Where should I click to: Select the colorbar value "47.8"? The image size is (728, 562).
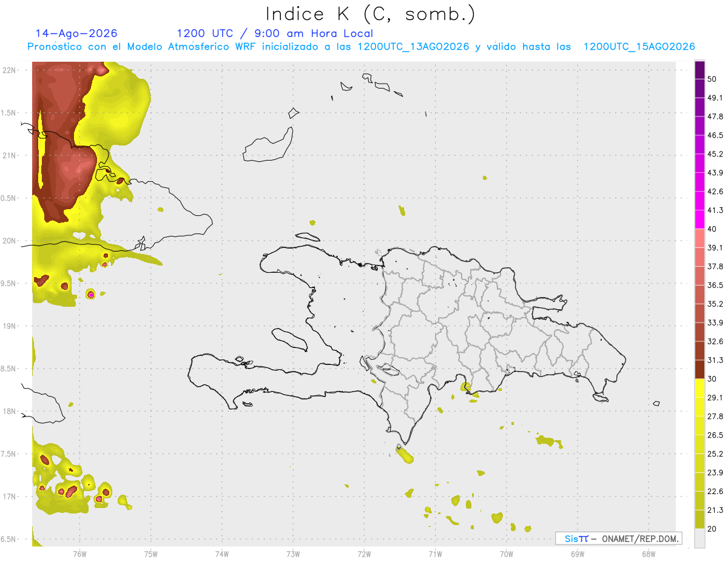coord(715,116)
